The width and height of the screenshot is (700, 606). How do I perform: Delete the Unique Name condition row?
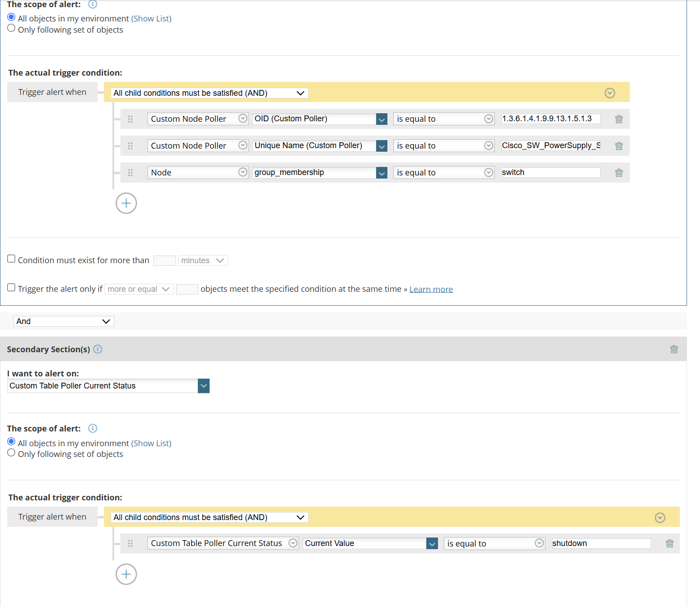(619, 146)
